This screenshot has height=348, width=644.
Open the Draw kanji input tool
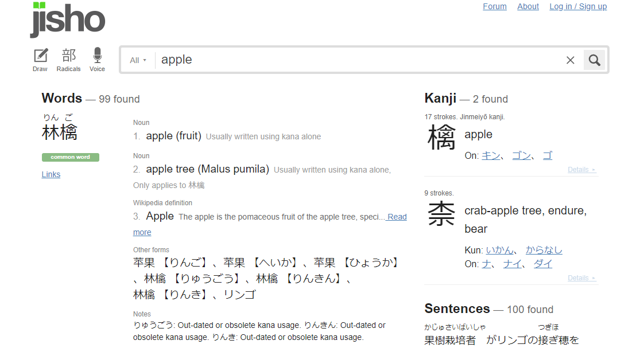[40, 60]
